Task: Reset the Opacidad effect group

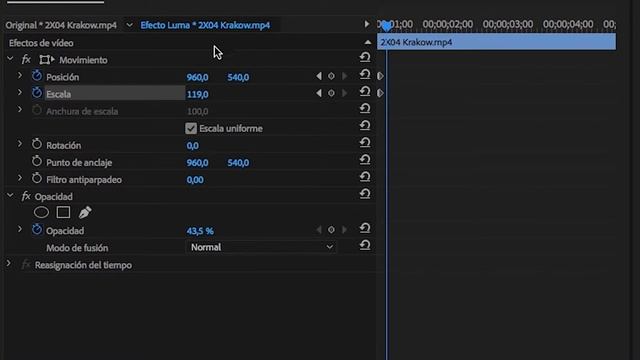Action: tap(365, 194)
